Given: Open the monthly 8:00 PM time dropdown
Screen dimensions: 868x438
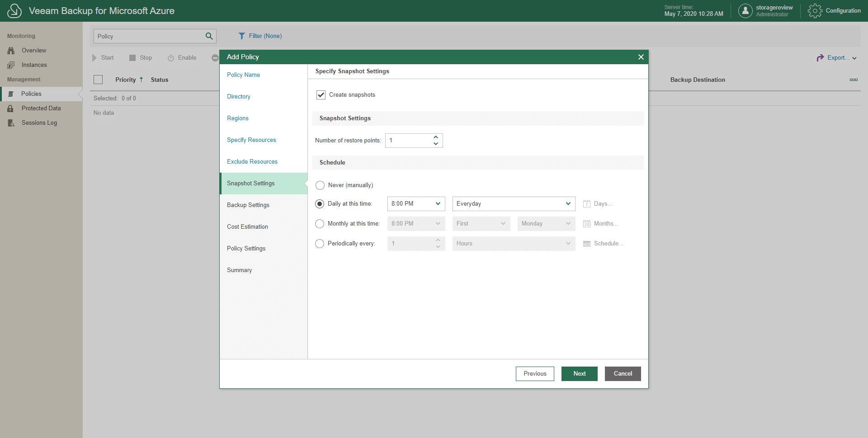Looking at the screenshot, I should 416,224.
